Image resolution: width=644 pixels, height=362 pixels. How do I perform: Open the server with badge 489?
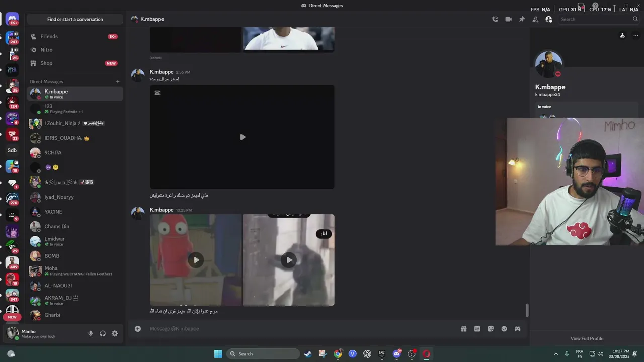[12, 263]
